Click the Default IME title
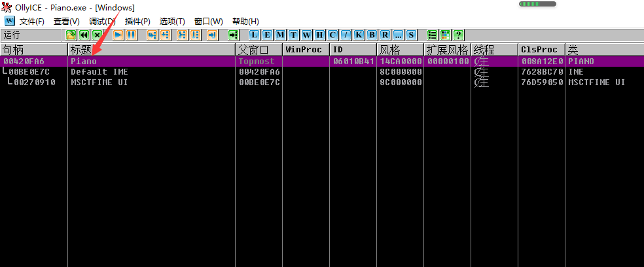This screenshot has height=267, width=644. point(99,72)
